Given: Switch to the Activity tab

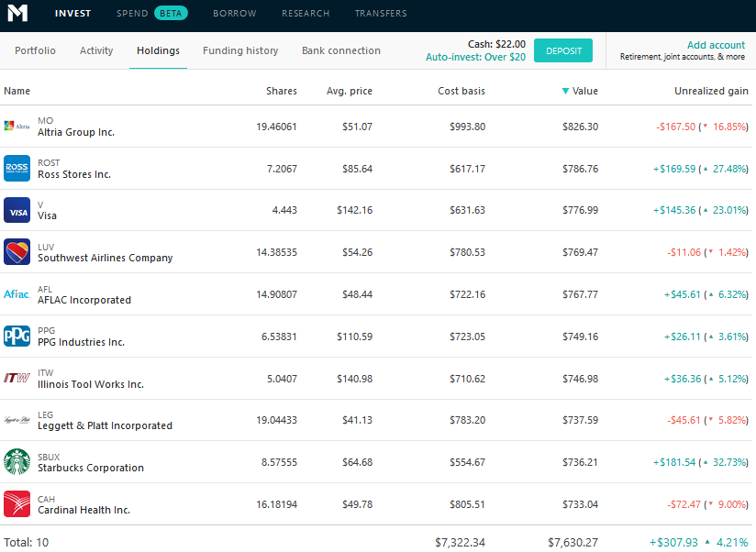Looking at the screenshot, I should (x=96, y=50).
